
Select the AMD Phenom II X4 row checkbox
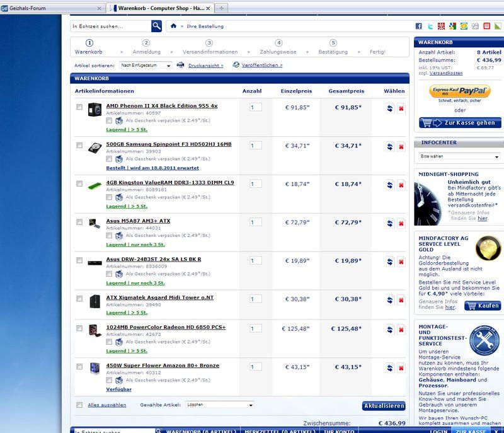click(79, 107)
